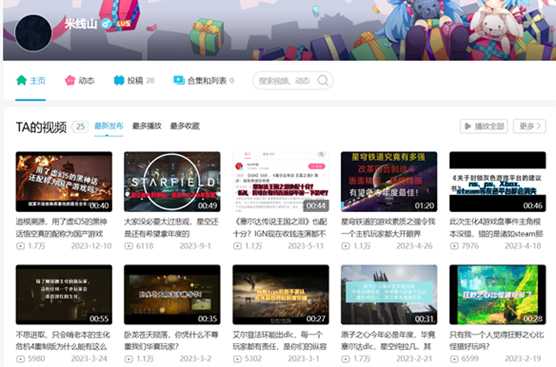Click the green home icon beside 主页
Viewport: 556px width, 367px height.
tap(21, 80)
